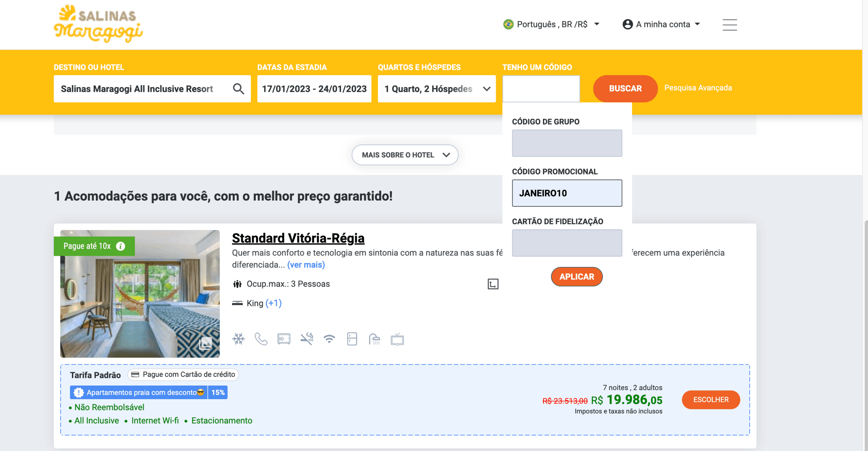Click the Aplicar button
This screenshot has height=451, width=868.
[x=577, y=276]
